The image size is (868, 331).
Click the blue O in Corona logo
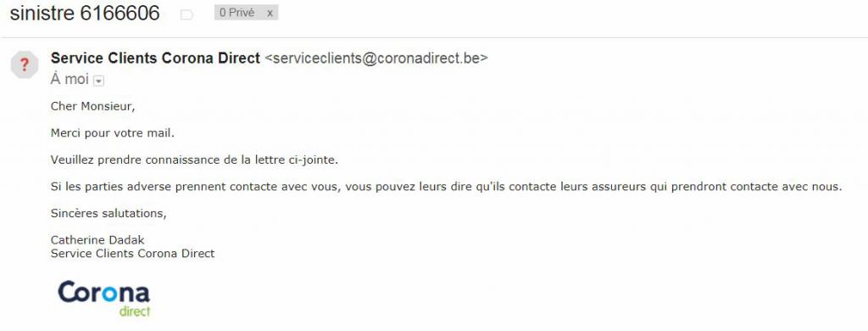pos(109,294)
